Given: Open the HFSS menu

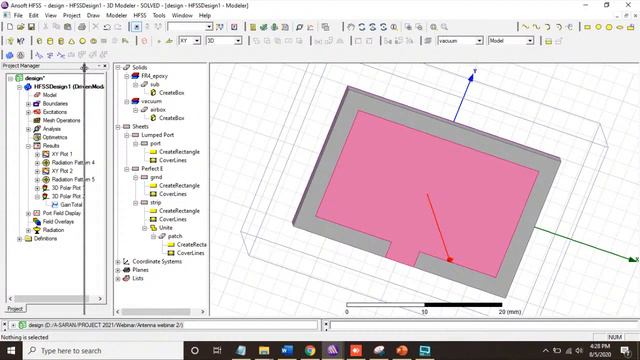Looking at the screenshot, I should click(x=140, y=16).
